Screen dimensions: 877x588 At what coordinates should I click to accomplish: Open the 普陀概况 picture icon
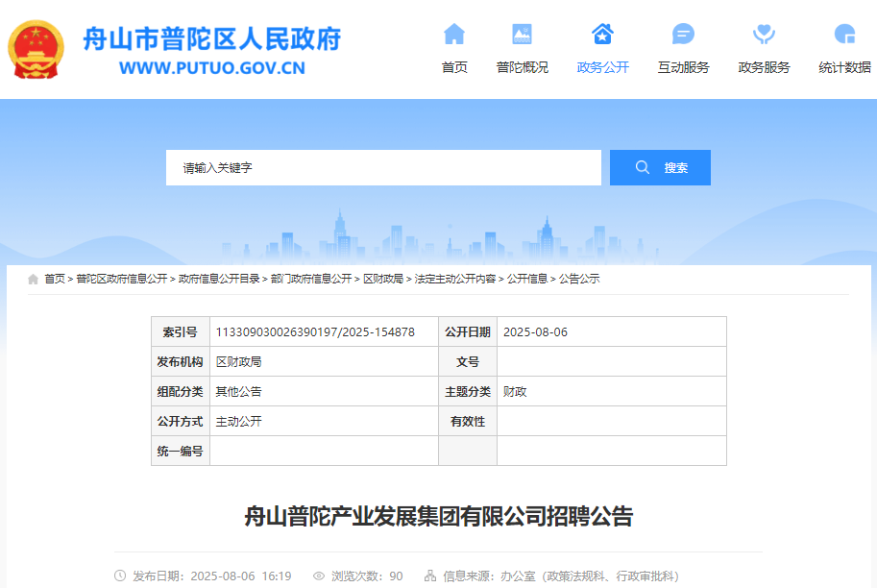point(522,35)
